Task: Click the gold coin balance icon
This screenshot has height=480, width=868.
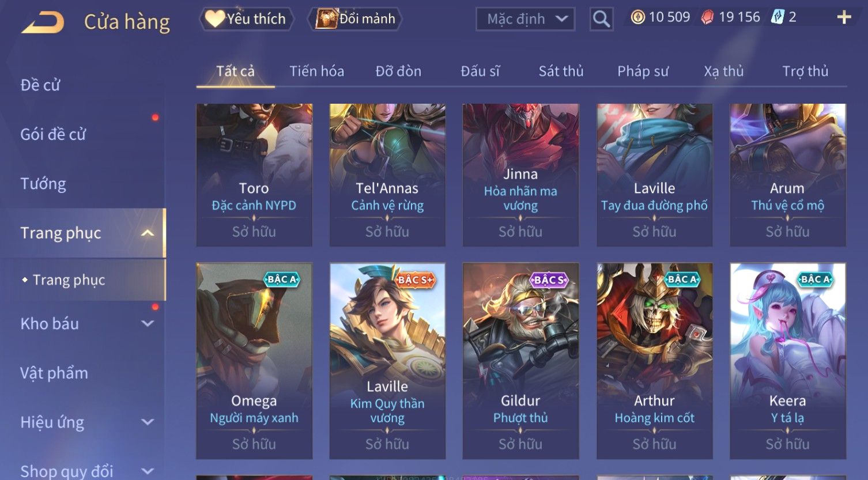Action: coord(637,17)
